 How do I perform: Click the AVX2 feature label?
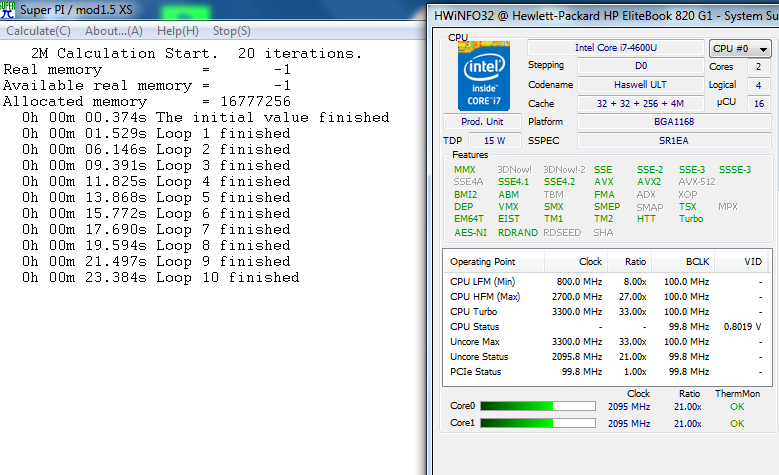click(x=649, y=182)
